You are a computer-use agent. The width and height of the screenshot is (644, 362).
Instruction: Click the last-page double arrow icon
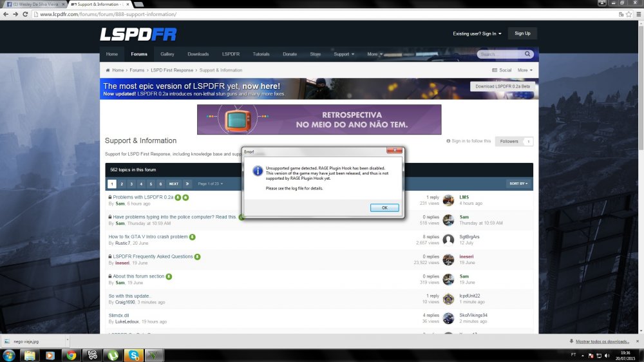point(187,184)
